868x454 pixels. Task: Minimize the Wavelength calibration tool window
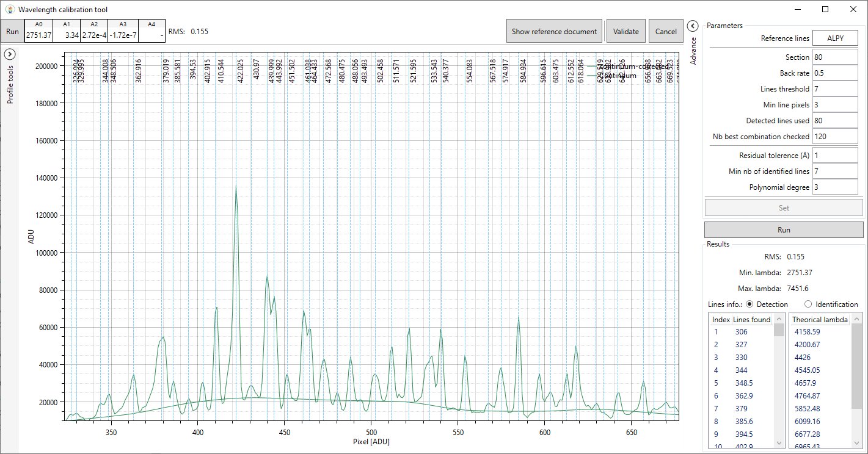797,9
